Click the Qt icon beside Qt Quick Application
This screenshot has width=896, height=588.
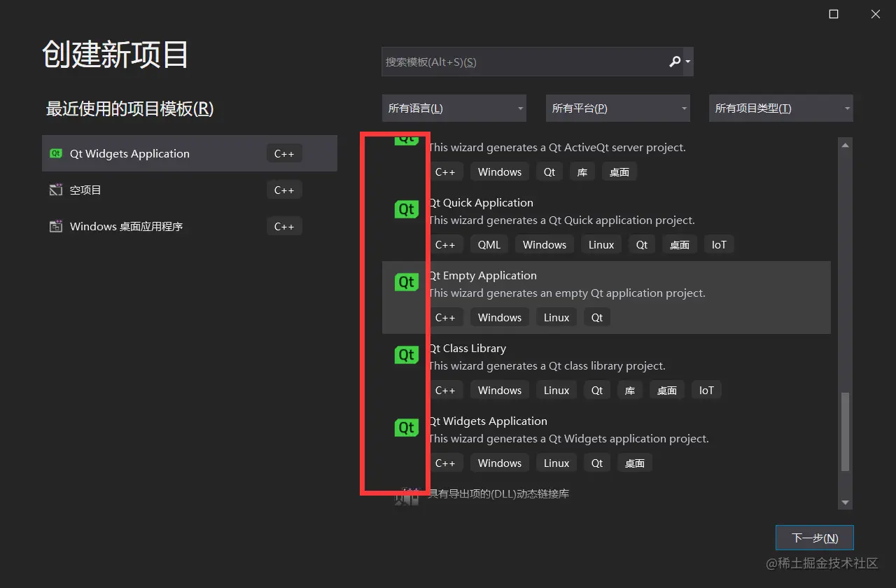(x=406, y=209)
